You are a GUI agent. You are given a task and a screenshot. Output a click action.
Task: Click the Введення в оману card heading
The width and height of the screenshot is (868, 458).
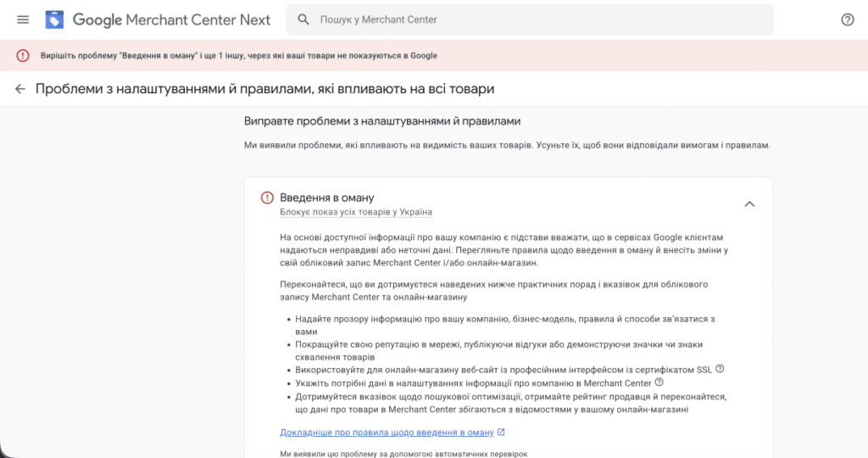pos(327,198)
